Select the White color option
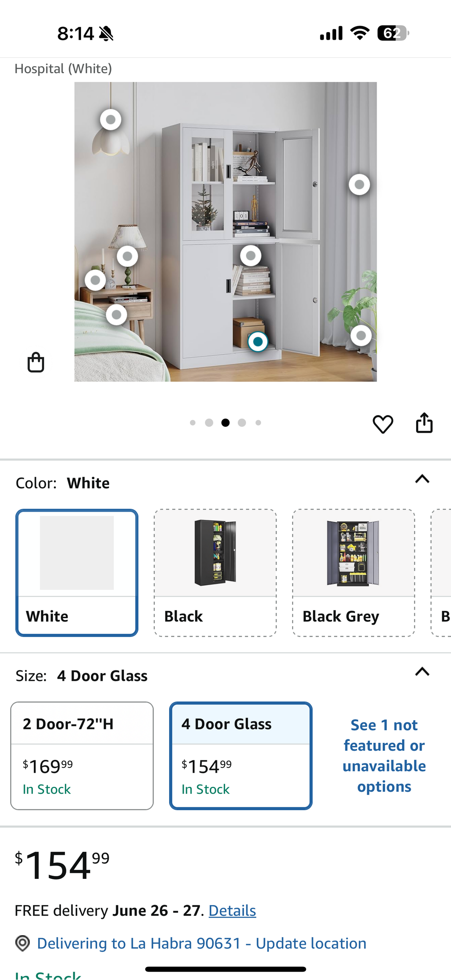Image resolution: width=451 pixels, height=980 pixels. (77, 573)
